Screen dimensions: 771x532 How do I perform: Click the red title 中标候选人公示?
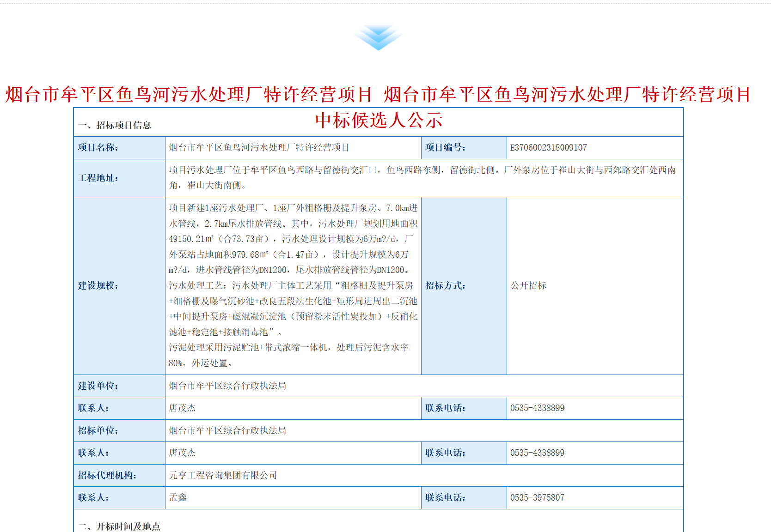[x=379, y=121]
